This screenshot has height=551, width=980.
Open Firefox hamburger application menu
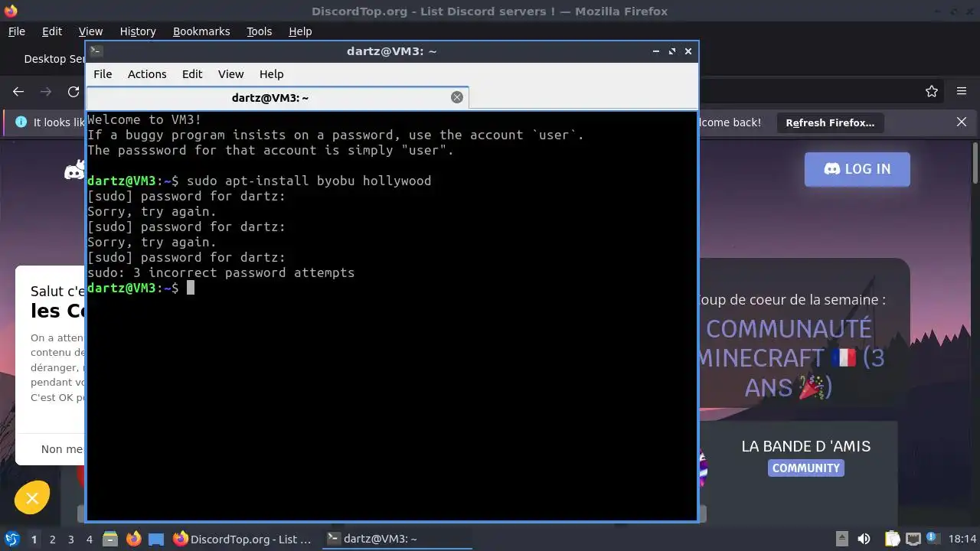click(x=962, y=92)
